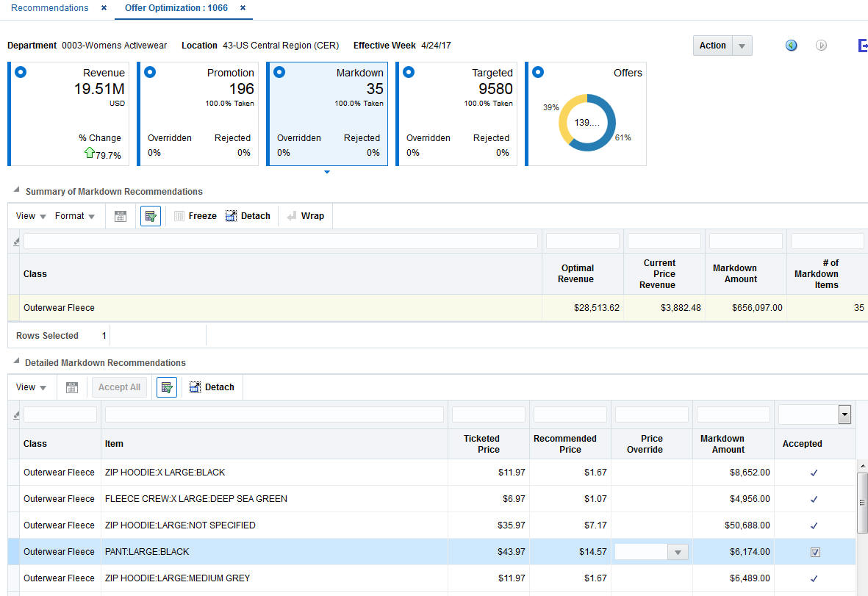Click the green % Change up arrow
The height and width of the screenshot is (596, 868).
[89, 153]
